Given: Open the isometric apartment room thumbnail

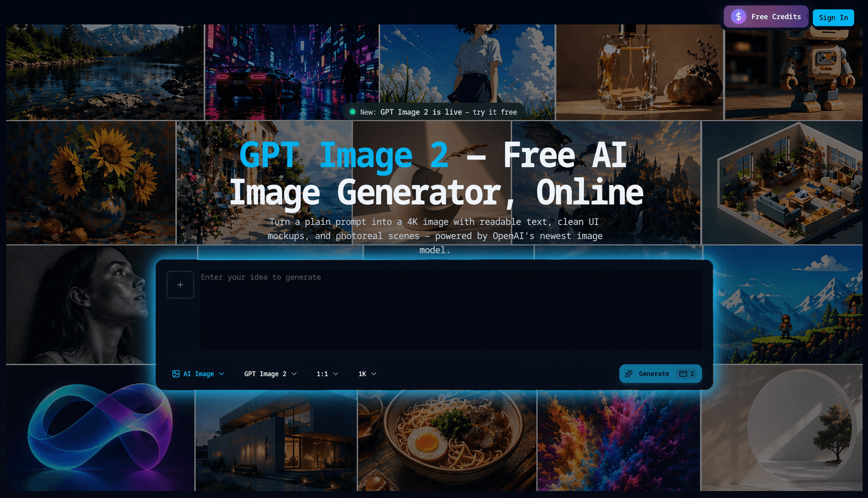Looking at the screenshot, I should pyautogui.click(x=782, y=182).
